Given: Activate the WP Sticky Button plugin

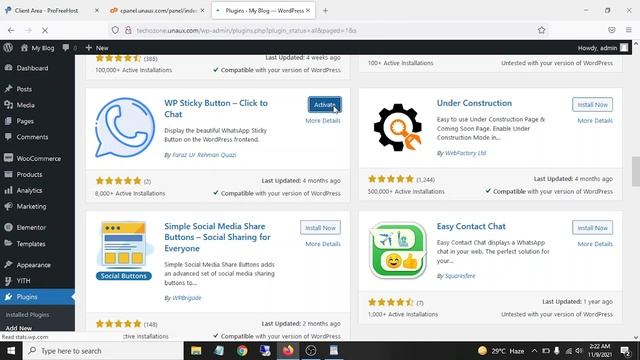Looking at the screenshot, I should click(324, 104).
